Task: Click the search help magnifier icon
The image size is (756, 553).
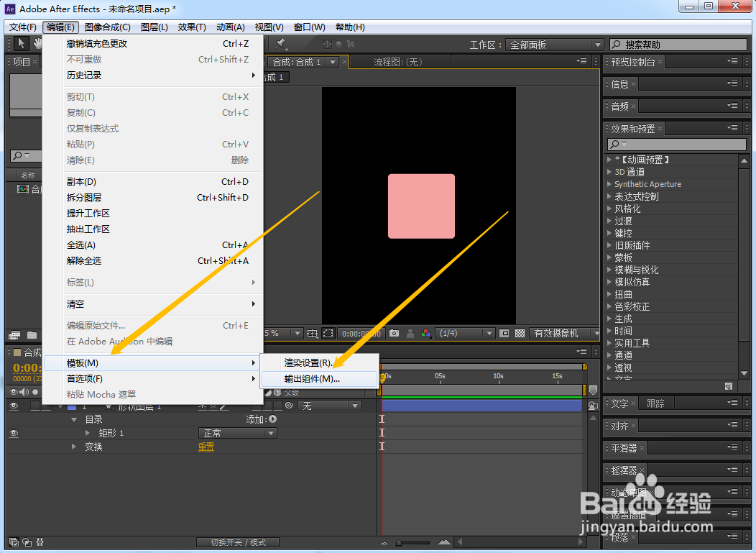Action: click(x=616, y=45)
